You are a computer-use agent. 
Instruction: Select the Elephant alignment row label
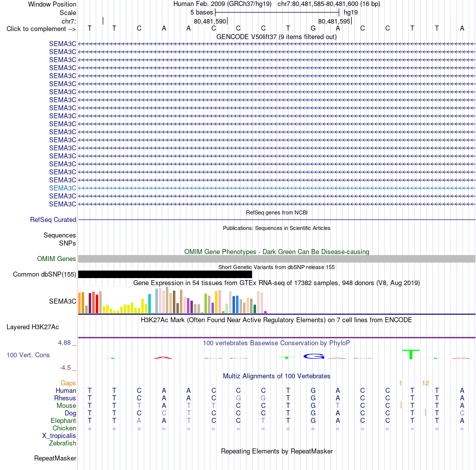(x=63, y=420)
